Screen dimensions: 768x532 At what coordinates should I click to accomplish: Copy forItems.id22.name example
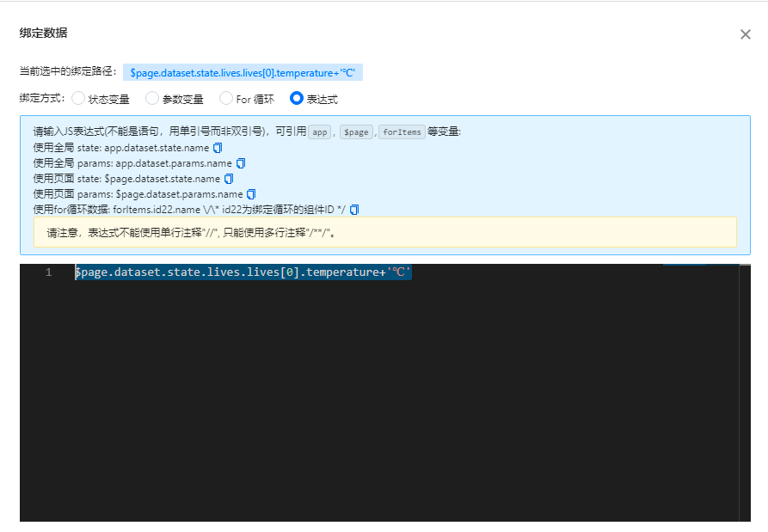tap(354, 210)
